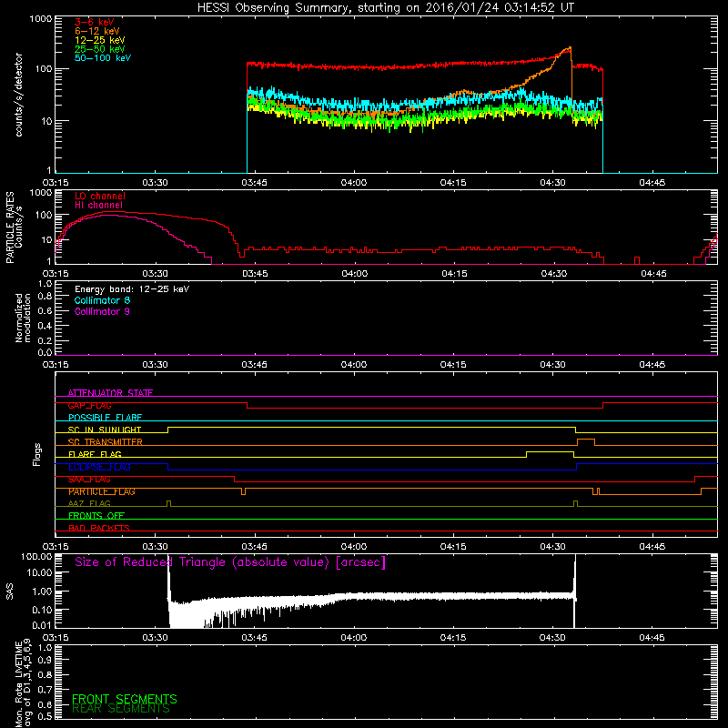This screenshot has height=728, width=728.
Task: Select the SAA_FLAG label
Action: (89, 480)
